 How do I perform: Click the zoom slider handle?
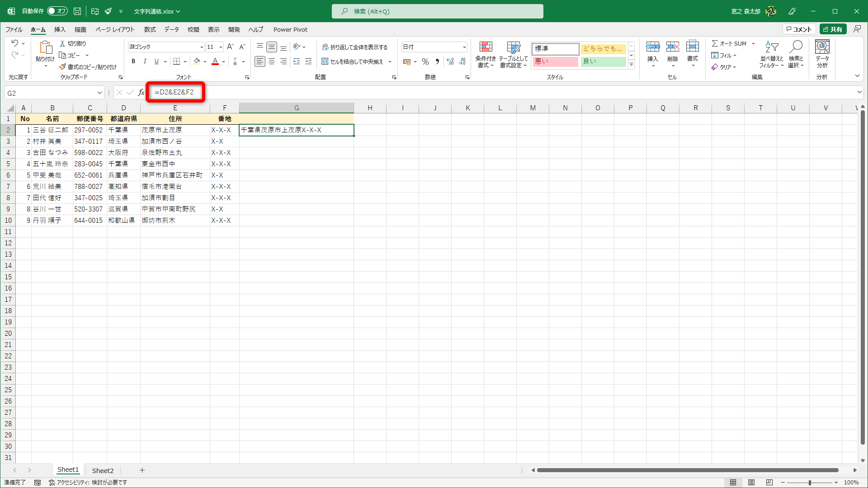tap(810, 483)
